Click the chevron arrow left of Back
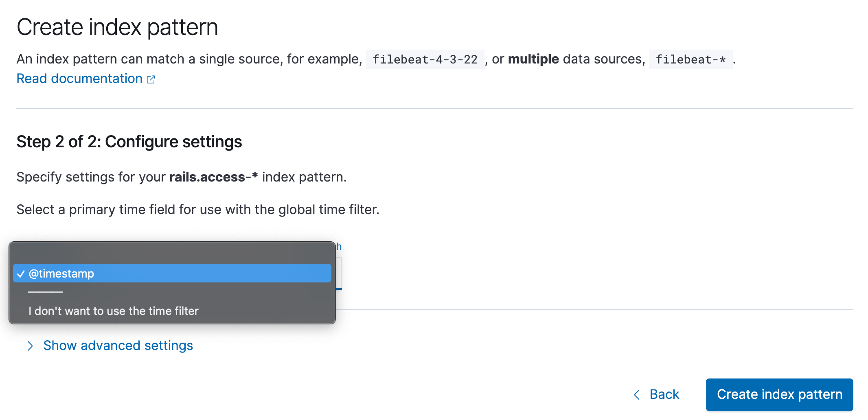Image resolution: width=868 pixels, height=420 pixels. tap(637, 394)
